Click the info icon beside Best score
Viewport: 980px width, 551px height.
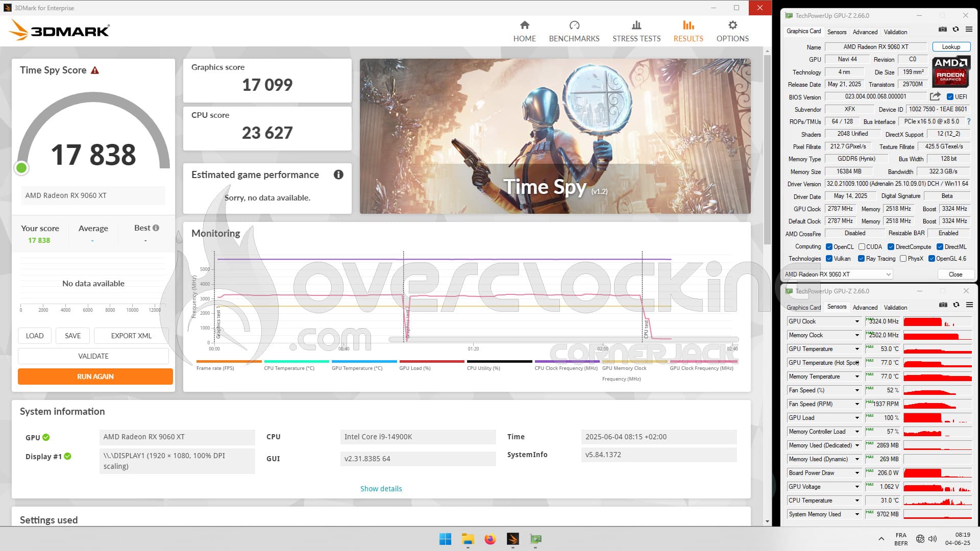pos(156,228)
